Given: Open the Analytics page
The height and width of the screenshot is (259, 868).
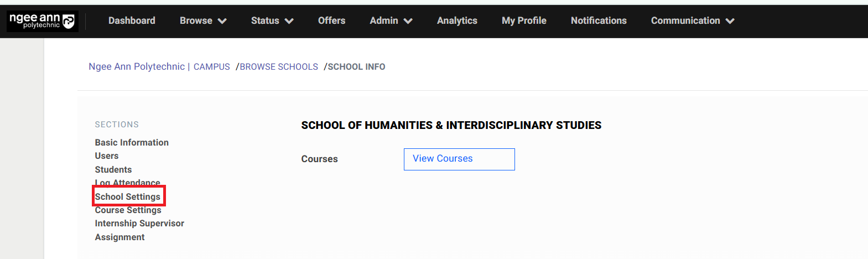Looking at the screenshot, I should click(x=457, y=20).
